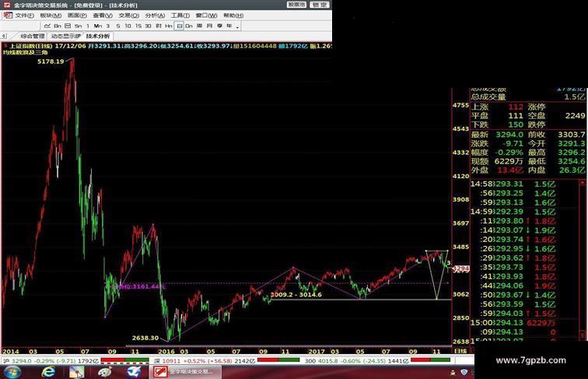Click the 14:58 3293.31 tick row
The width and height of the screenshot is (588, 379).
tap(513, 184)
